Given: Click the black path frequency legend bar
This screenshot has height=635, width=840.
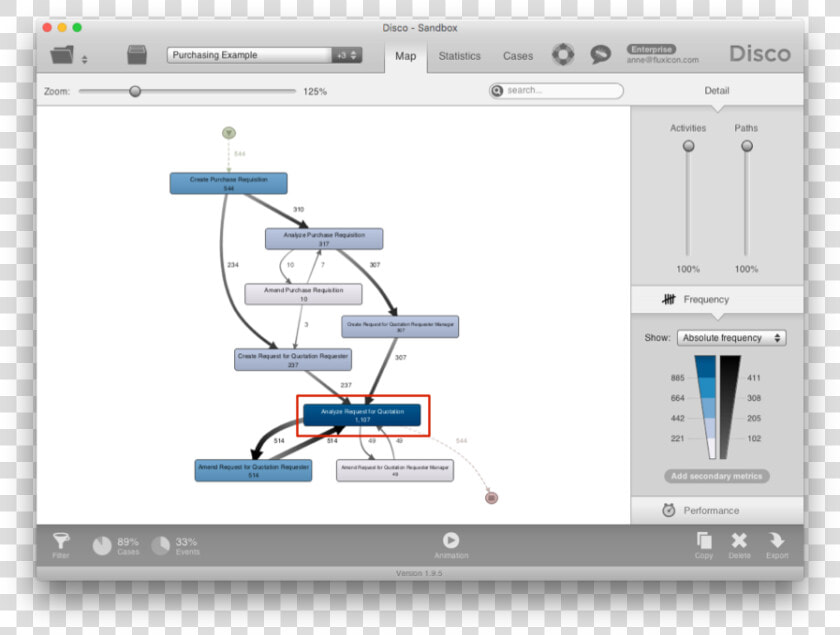Looking at the screenshot, I should [x=729, y=407].
